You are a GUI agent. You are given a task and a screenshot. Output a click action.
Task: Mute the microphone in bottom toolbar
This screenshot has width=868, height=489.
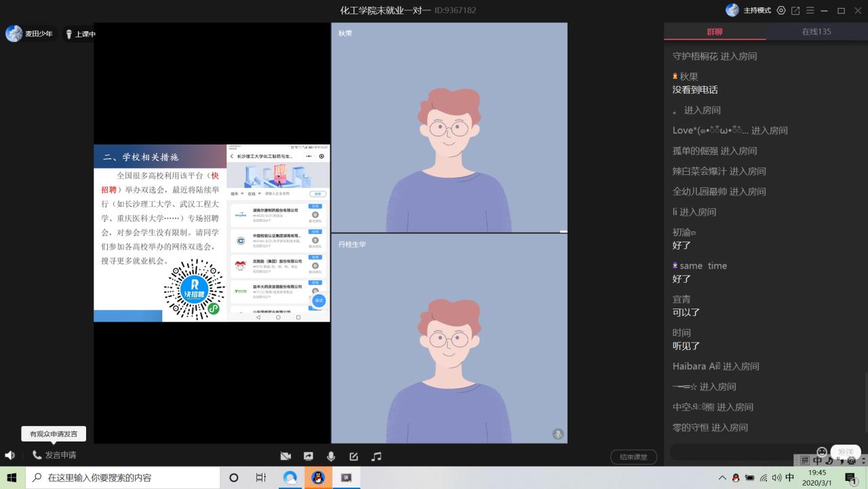pos(331,456)
